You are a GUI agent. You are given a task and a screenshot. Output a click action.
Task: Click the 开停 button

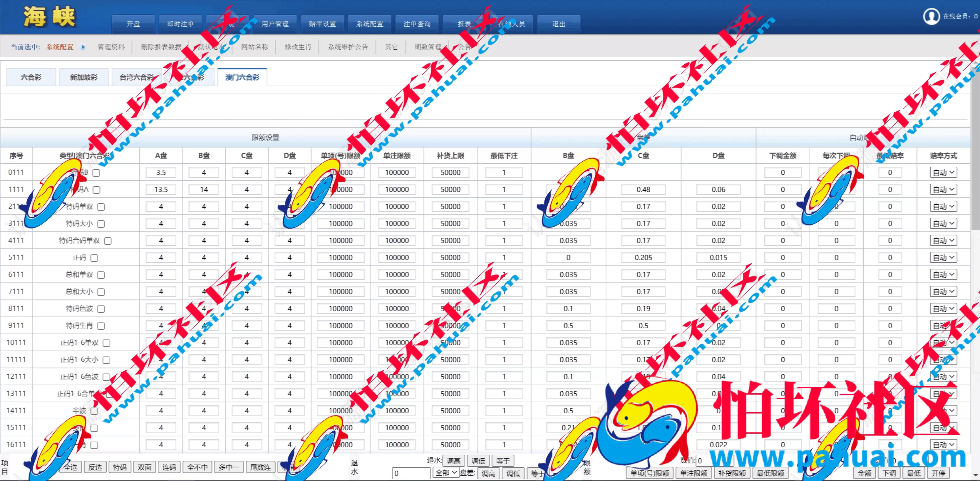pyautogui.click(x=939, y=473)
